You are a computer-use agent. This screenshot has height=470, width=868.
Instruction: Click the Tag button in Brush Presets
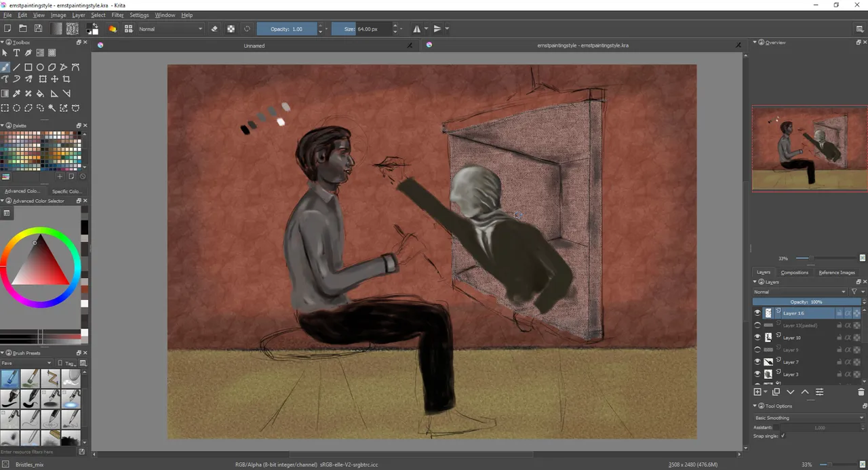click(68, 363)
